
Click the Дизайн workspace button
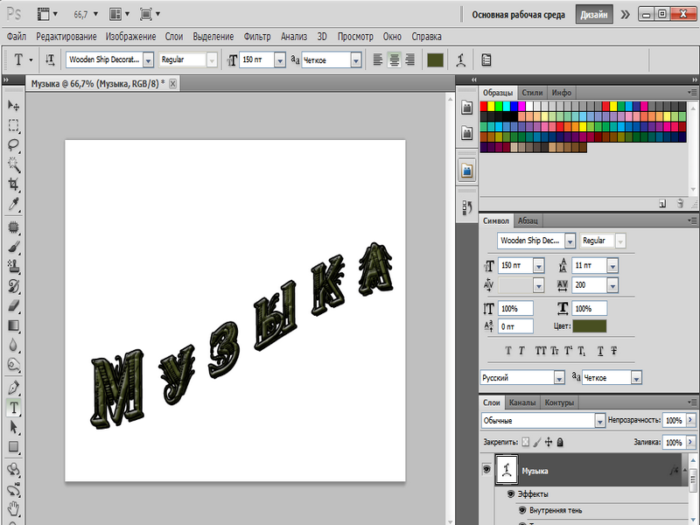[x=594, y=15]
